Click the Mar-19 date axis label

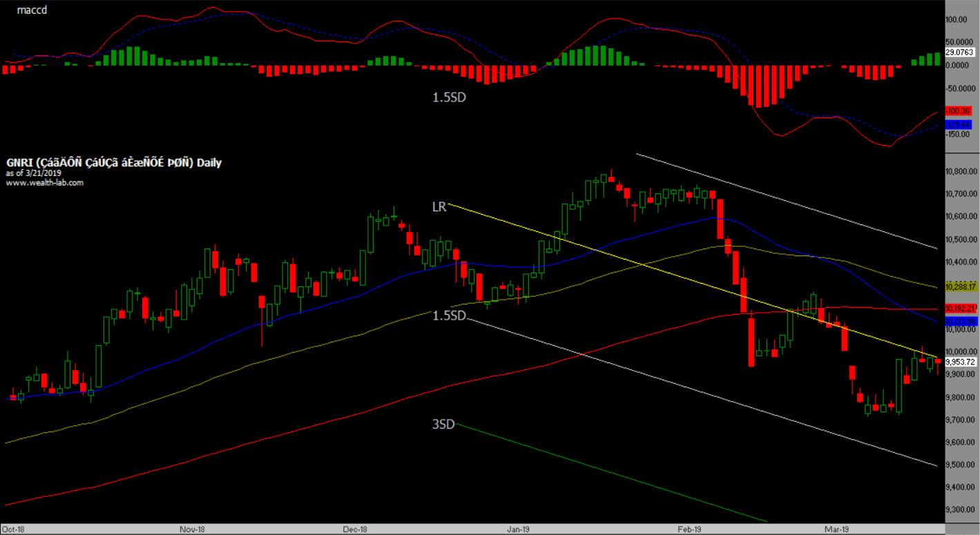tap(836, 529)
